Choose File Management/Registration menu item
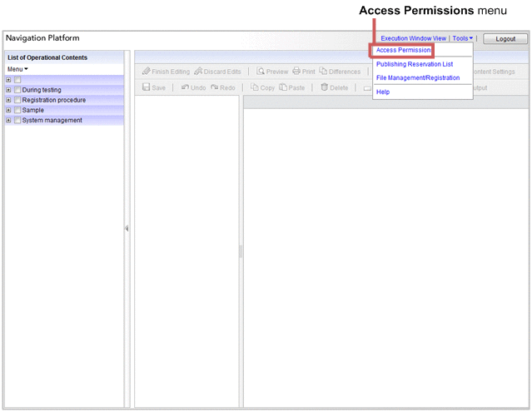This screenshot has width=532, height=412. [x=418, y=77]
